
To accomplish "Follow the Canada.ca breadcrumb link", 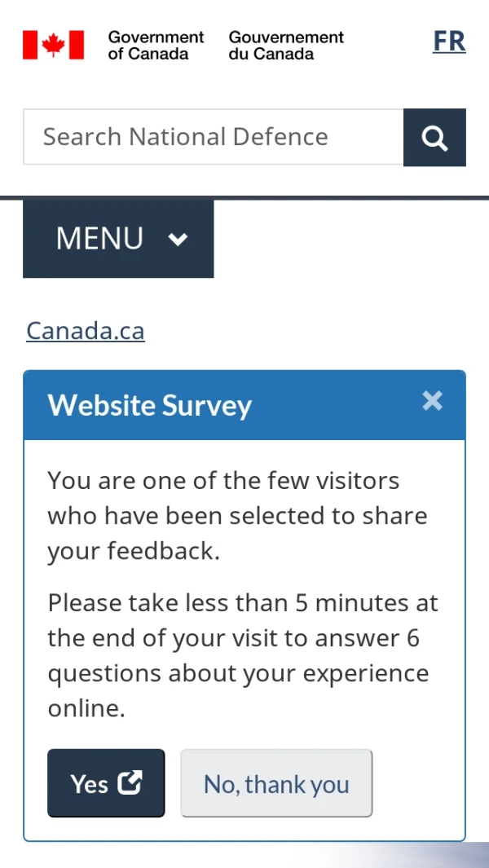I will (86, 330).
